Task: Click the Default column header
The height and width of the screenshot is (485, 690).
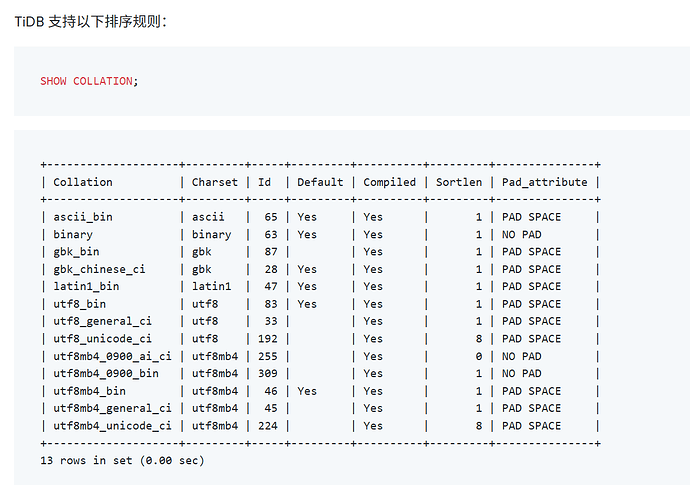Action: point(320,182)
